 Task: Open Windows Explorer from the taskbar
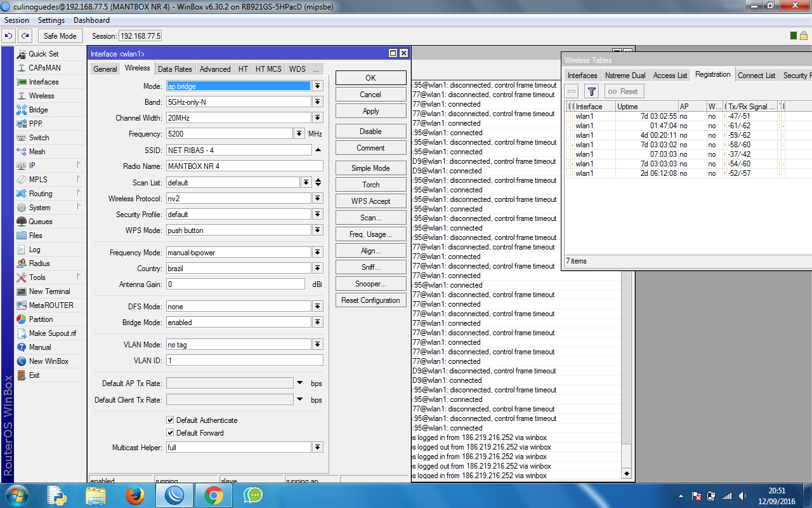point(95,495)
